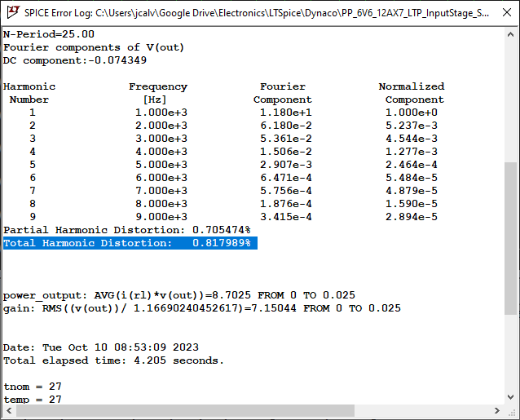This screenshot has width=520, height=420.
Task: Click normalized value 4.879e-5
Action: [x=412, y=191]
